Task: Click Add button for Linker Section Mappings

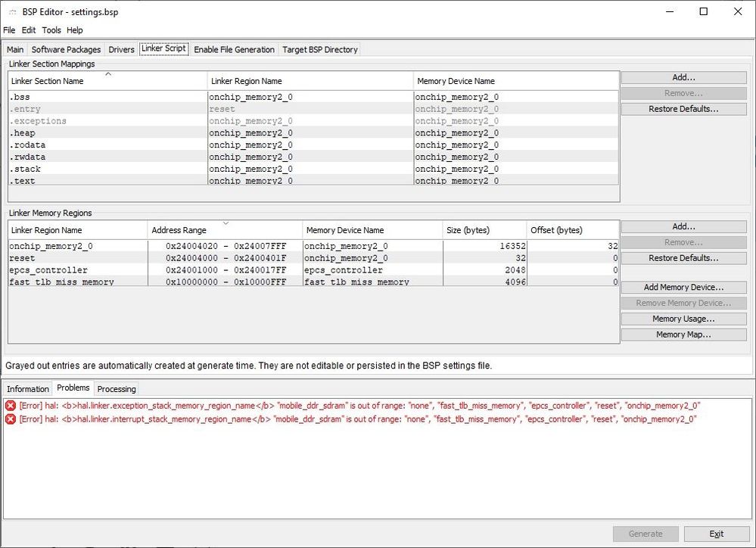Action: pyautogui.click(x=683, y=78)
